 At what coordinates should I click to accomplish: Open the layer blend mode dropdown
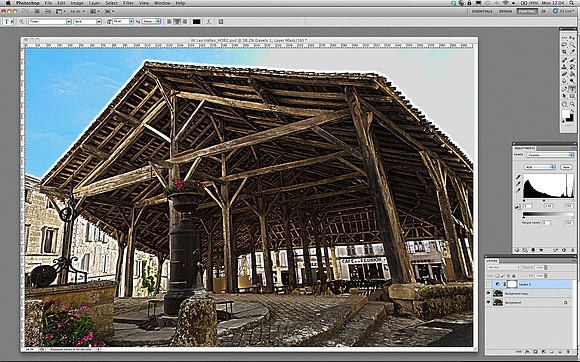[x=504, y=267]
